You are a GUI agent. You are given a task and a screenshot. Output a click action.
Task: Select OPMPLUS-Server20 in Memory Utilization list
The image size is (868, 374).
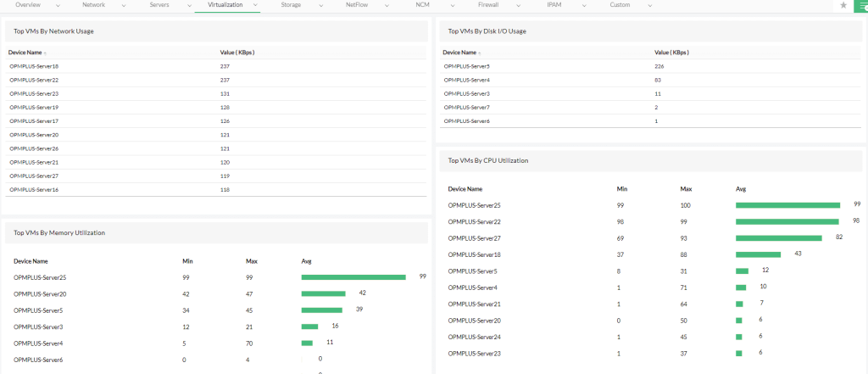[40, 293]
